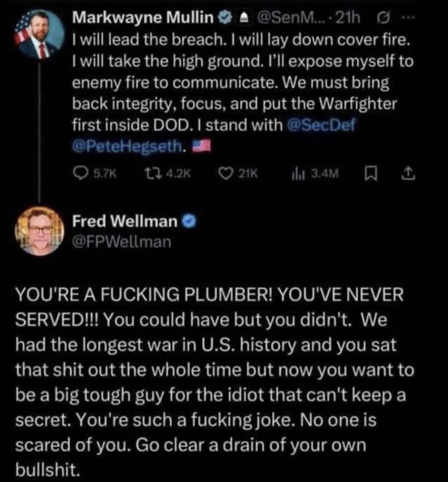Click the 21h timestamp on the tweet
The height and width of the screenshot is (482, 448).
pos(348,18)
